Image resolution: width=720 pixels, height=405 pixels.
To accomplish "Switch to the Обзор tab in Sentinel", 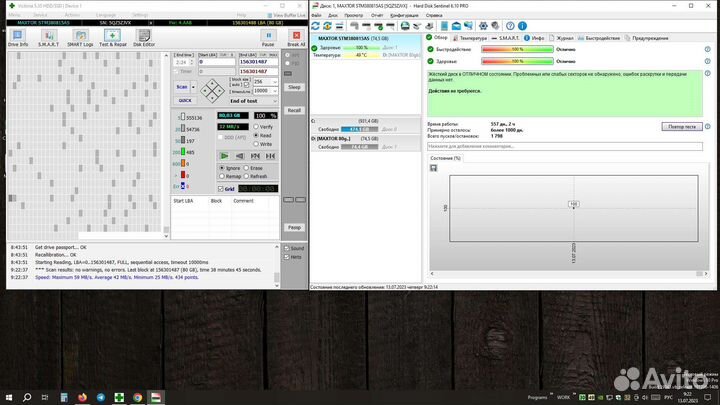I will tap(437, 38).
